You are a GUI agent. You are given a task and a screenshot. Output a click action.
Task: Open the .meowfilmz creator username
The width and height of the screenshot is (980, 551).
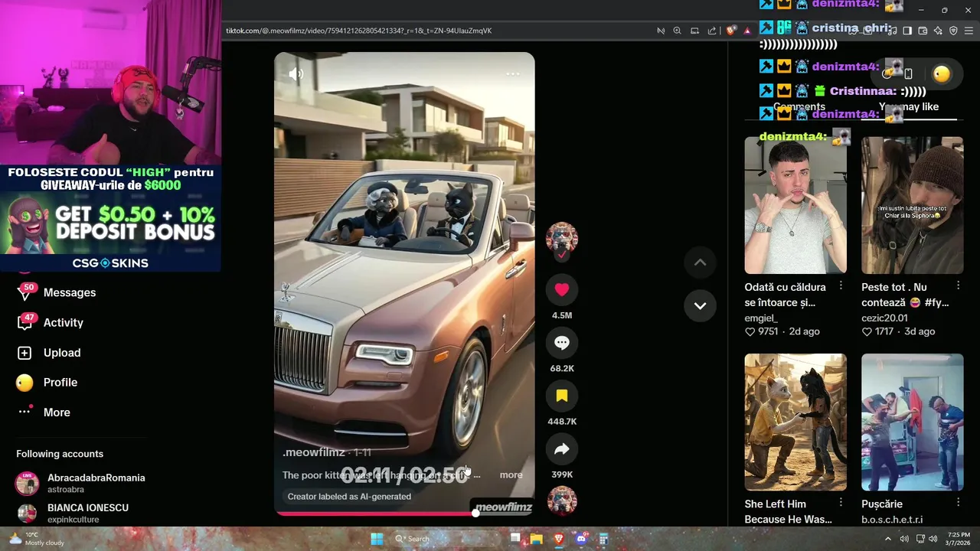(x=314, y=452)
